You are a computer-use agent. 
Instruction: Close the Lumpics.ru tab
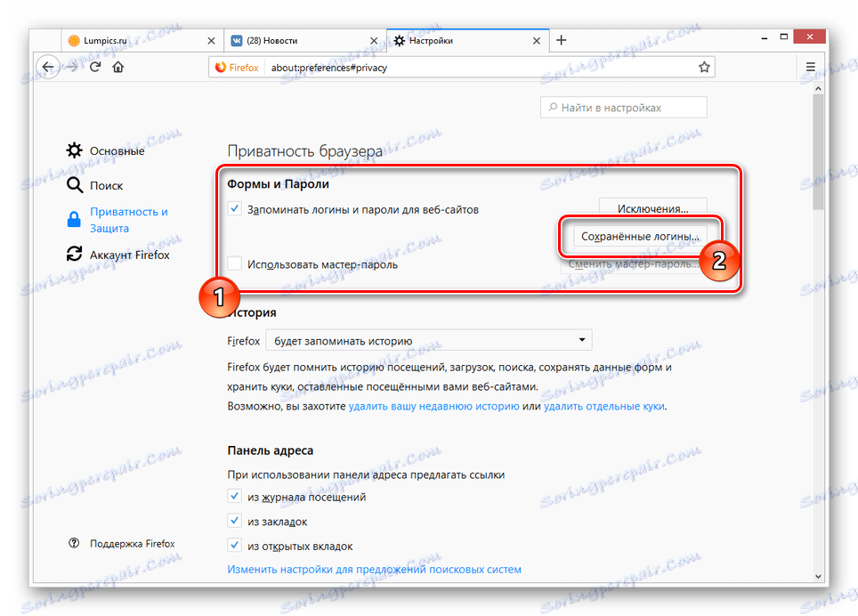[x=211, y=41]
